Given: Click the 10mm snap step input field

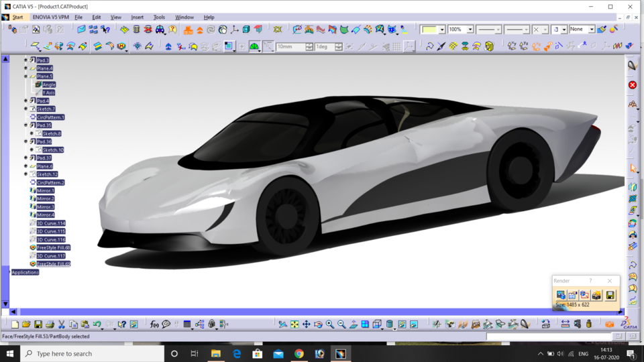Looking at the screenshot, I should pyautogui.click(x=290, y=47).
